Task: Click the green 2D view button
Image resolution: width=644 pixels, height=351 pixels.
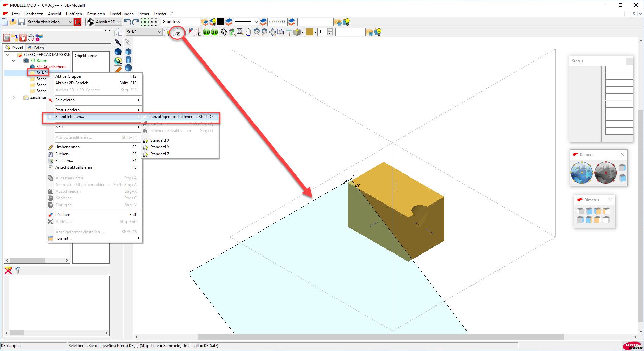Action: (x=206, y=32)
